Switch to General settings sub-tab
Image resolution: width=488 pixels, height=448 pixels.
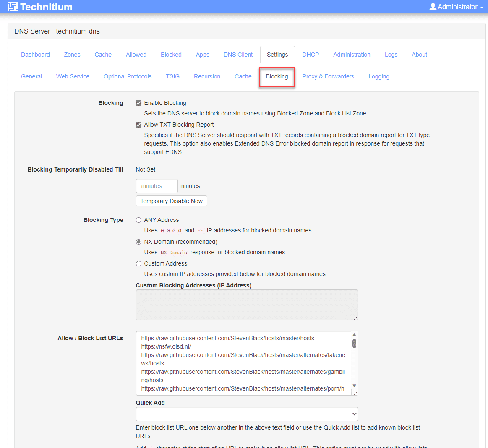tap(31, 76)
